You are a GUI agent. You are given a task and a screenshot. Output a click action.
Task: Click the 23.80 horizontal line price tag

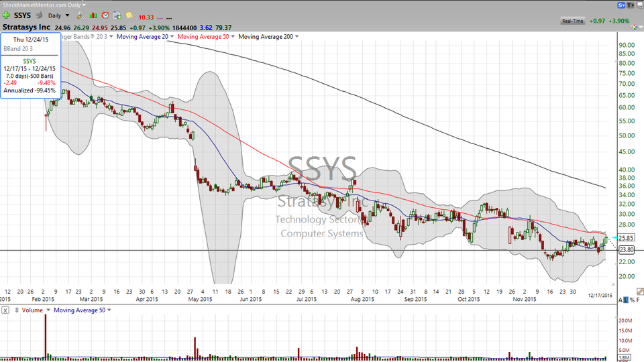(x=626, y=249)
